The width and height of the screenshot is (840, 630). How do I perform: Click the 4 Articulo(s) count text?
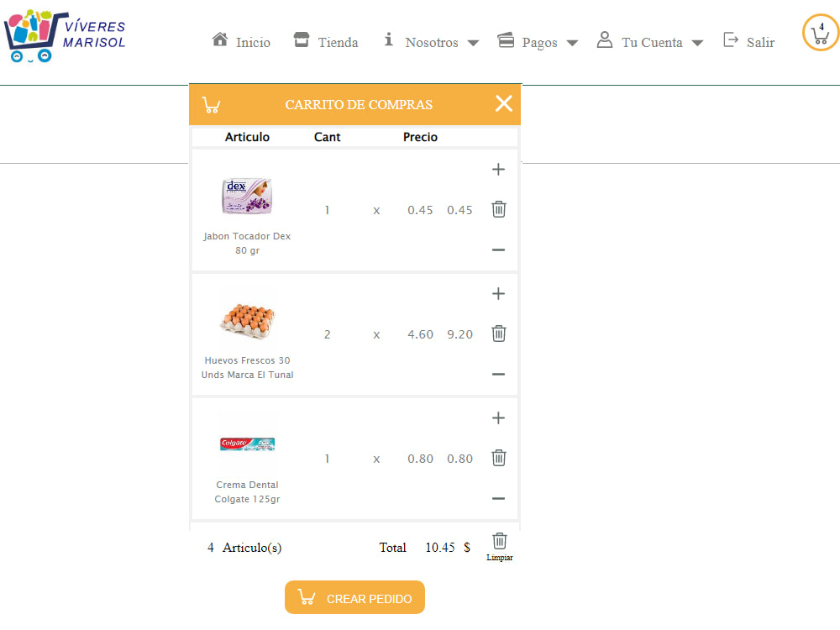(244, 548)
